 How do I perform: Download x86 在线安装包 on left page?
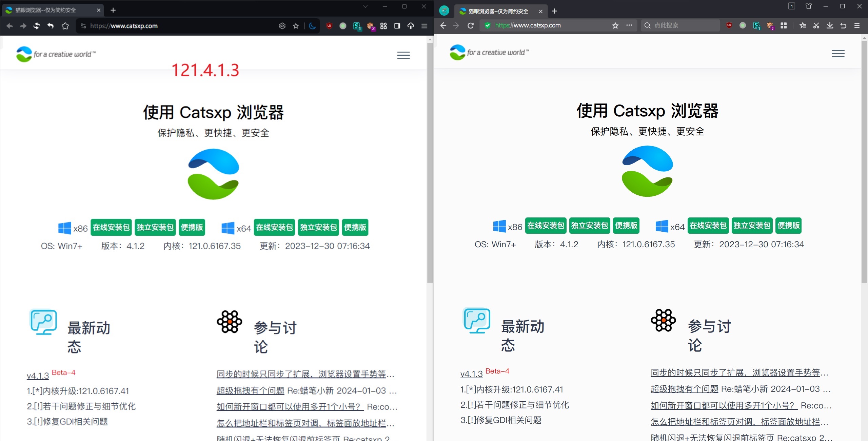tap(111, 227)
